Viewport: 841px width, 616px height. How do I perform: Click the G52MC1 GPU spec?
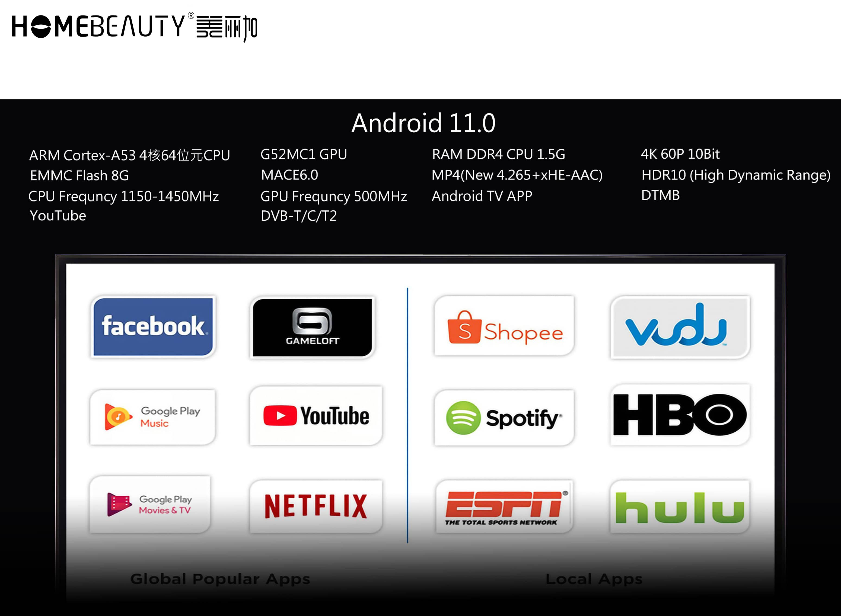304,154
